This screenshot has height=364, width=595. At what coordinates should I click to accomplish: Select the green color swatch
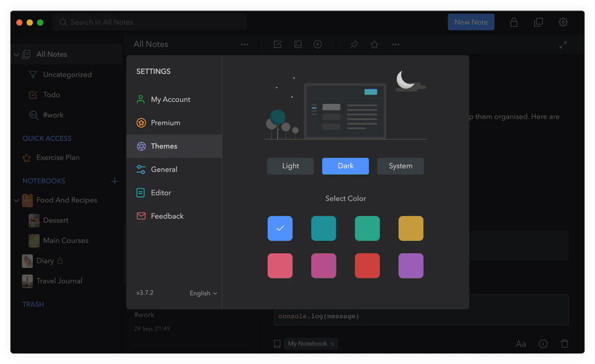pyautogui.click(x=368, y=228)
